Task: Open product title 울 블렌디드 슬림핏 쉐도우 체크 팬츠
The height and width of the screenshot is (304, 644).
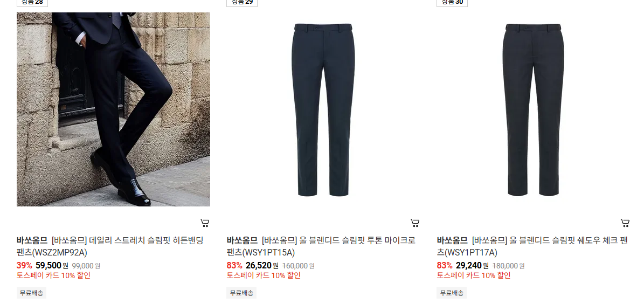Action: tap(532, 246)
